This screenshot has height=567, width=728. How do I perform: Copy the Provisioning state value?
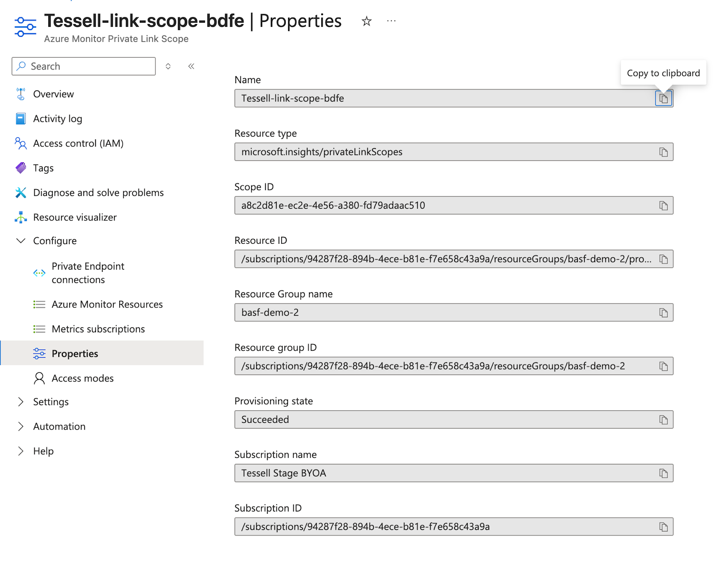tap(663, 420)
